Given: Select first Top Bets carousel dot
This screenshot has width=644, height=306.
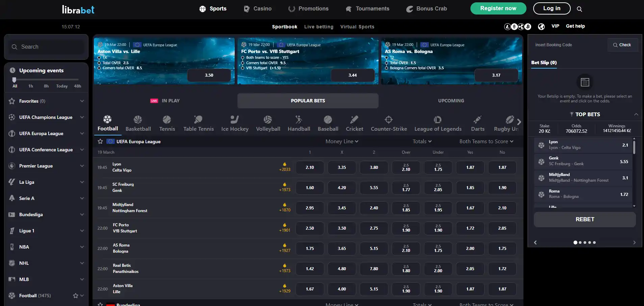Looking at the screenshot, I should [575, 243].
